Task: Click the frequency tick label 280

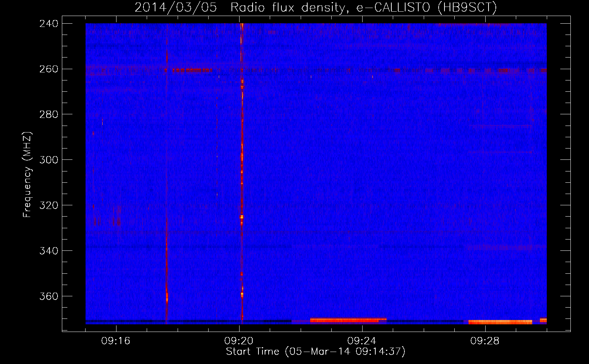Action: click(49, 114)
